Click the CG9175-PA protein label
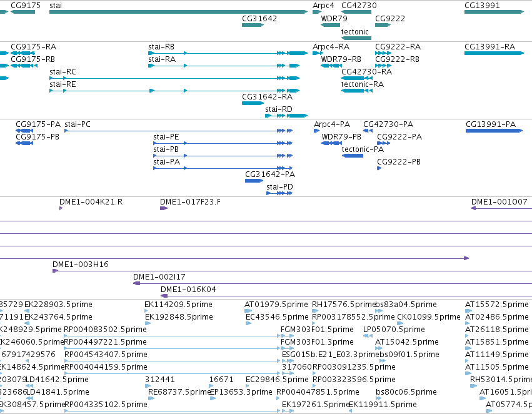Screen dimensions: 532x414 pos(38,124)
